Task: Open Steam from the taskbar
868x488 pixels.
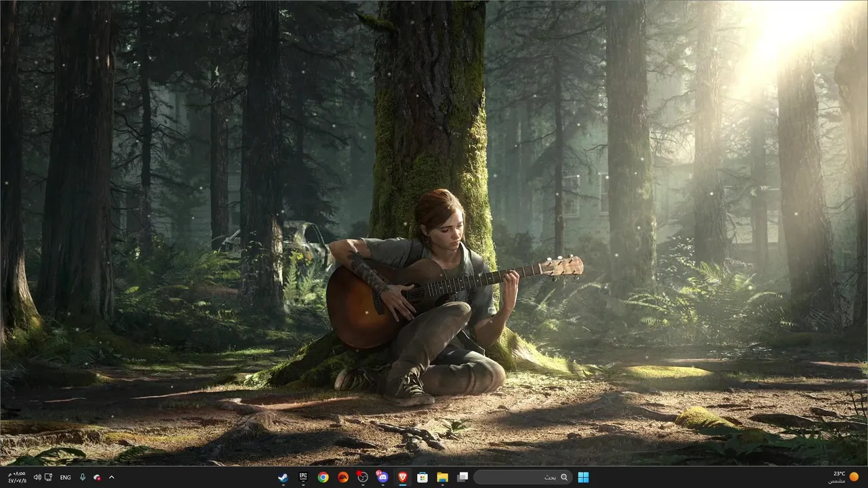Action: point(283,477)
